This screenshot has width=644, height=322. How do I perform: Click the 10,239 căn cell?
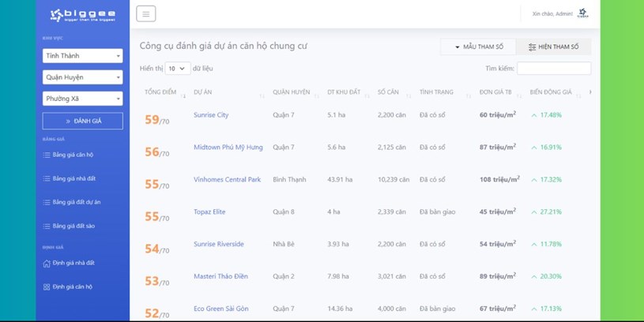click(x=394, y=180)
